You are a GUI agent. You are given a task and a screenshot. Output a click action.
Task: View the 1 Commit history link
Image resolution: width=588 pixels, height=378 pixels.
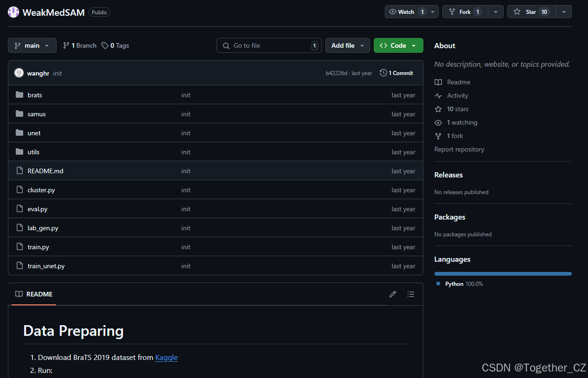[x=396, y=73]
